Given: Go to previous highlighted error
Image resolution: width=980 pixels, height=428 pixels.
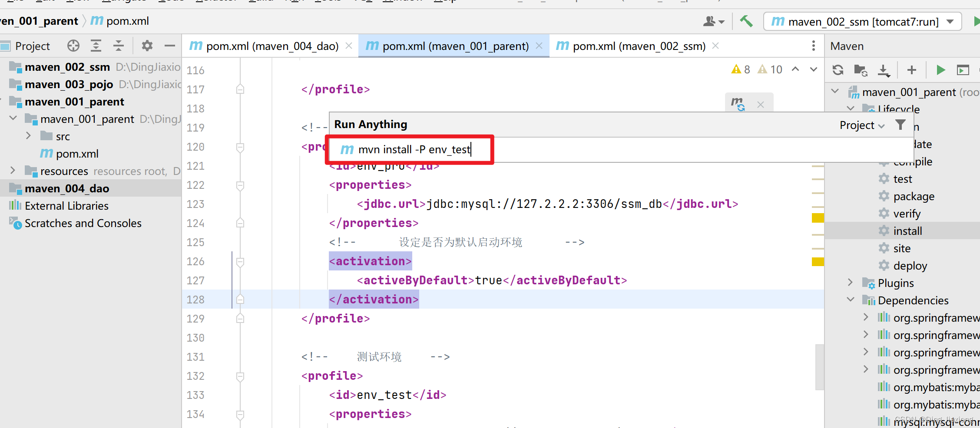Looking at the screenshot, I should 795,69.
